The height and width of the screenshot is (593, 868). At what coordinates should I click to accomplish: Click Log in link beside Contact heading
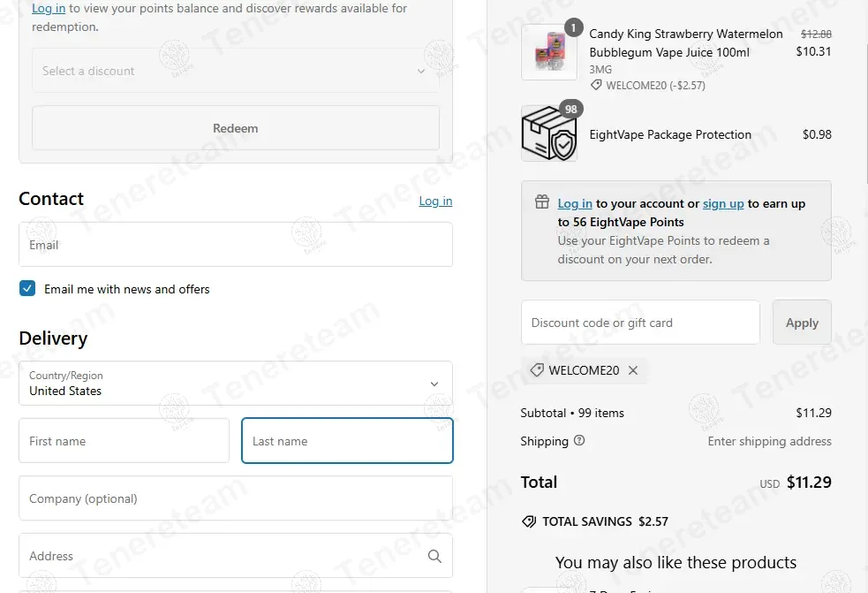coord(435,201)
